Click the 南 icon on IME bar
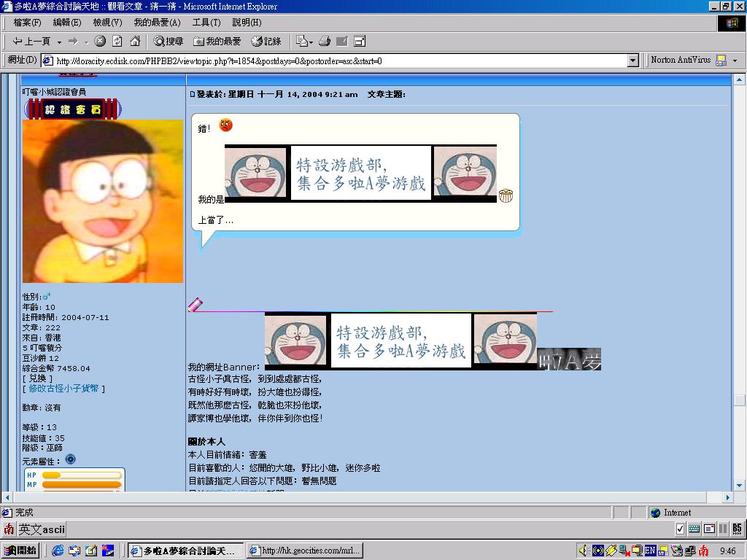The image size is (747, 560). coord(9,529)
